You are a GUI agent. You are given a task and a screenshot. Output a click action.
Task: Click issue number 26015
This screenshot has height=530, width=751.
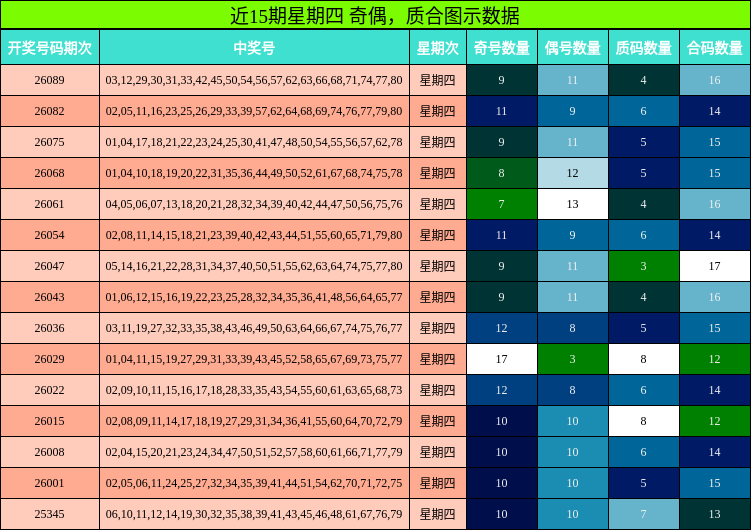pyautogui.click(x=49, y=421)
